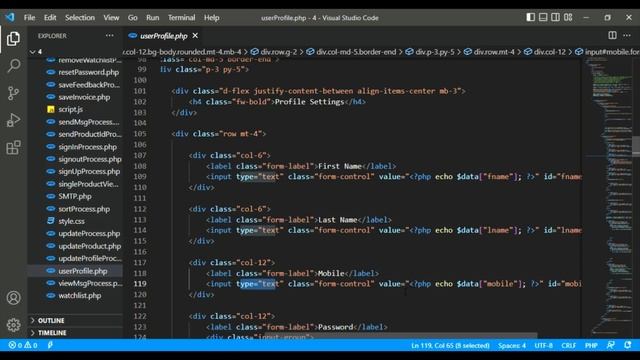Viewport: 640px width, 360px height.
Task: Open updateProduct.php file
Action: pyautogui.click(x=89, y=246)
